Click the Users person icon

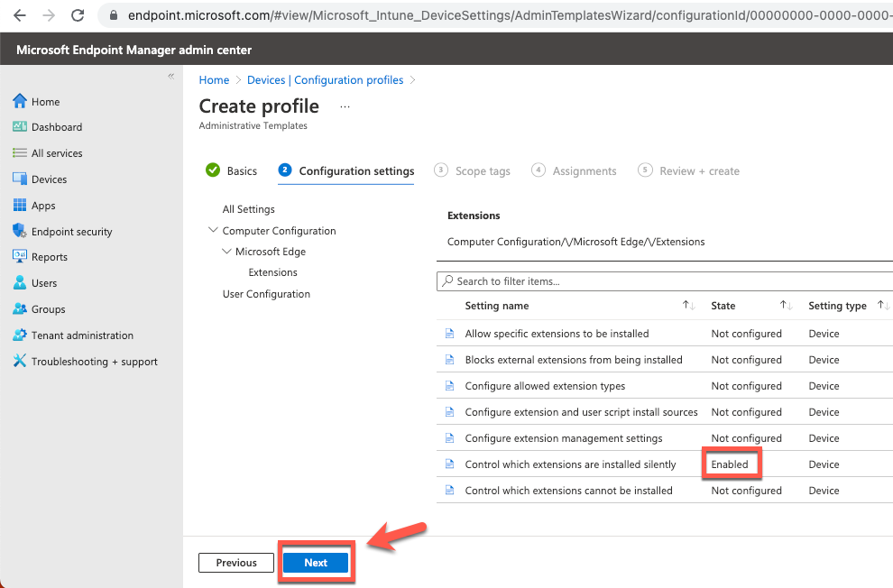tap(19, 282)
